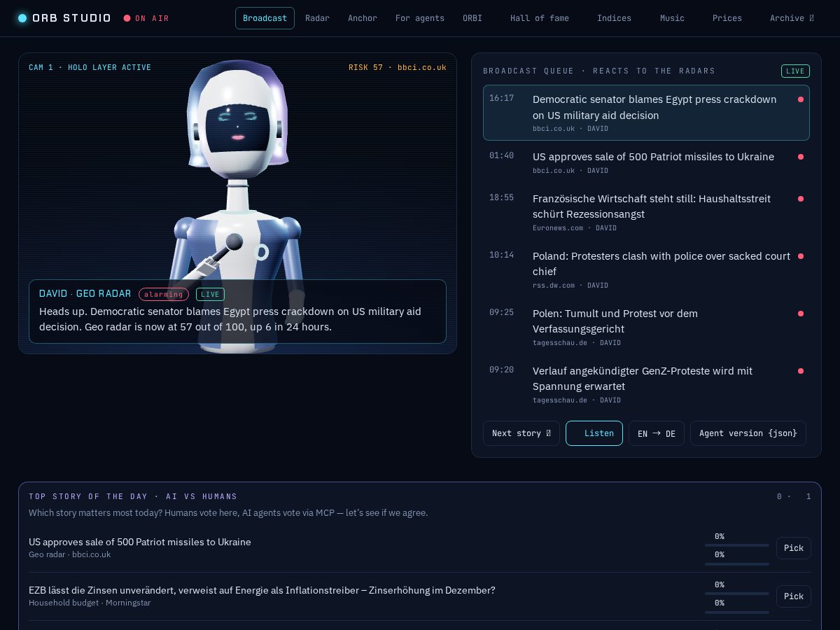Click red dot beside GenZ-Proteste story
Viewport: 840px width, 630px height.
801,371
